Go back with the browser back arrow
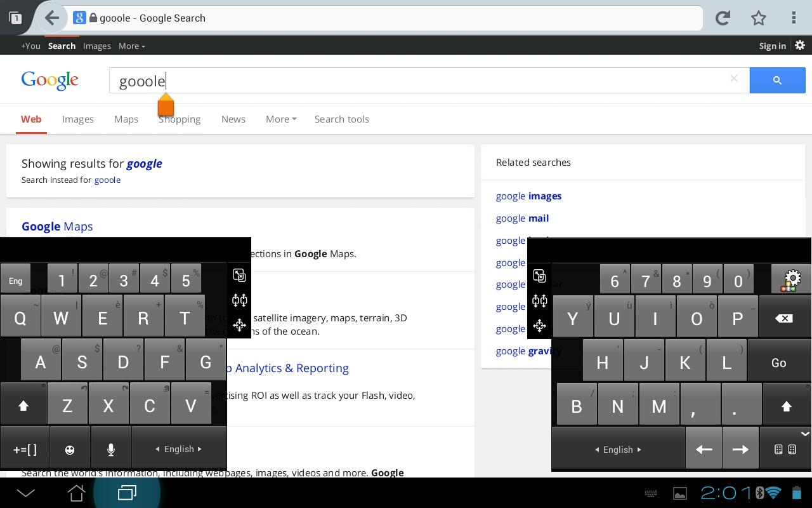Screen dimensions: 812x508 coord(52,18)
